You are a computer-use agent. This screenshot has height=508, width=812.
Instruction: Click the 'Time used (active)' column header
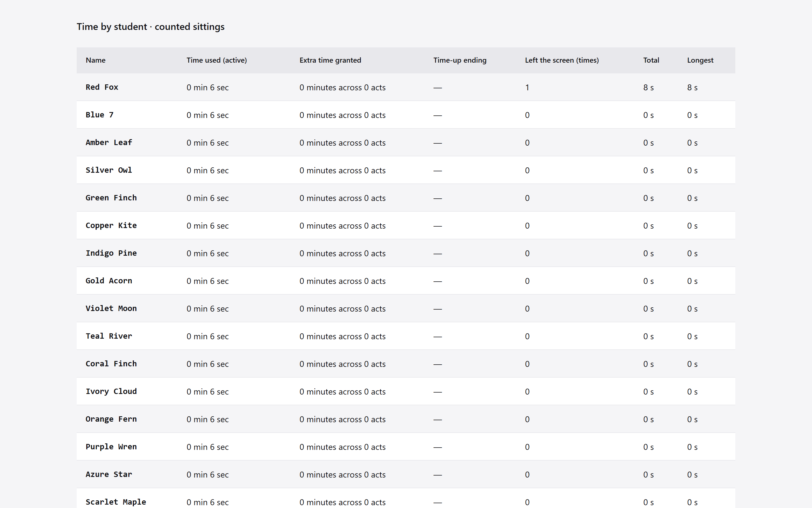pyautogui.click(x=217, y=60)
